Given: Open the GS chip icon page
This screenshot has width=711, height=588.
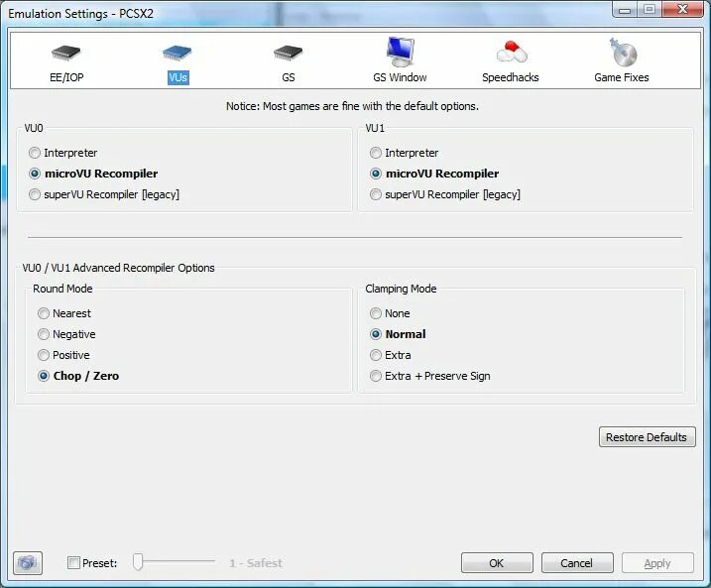Looking at the screenshot, I should point(289,53).
